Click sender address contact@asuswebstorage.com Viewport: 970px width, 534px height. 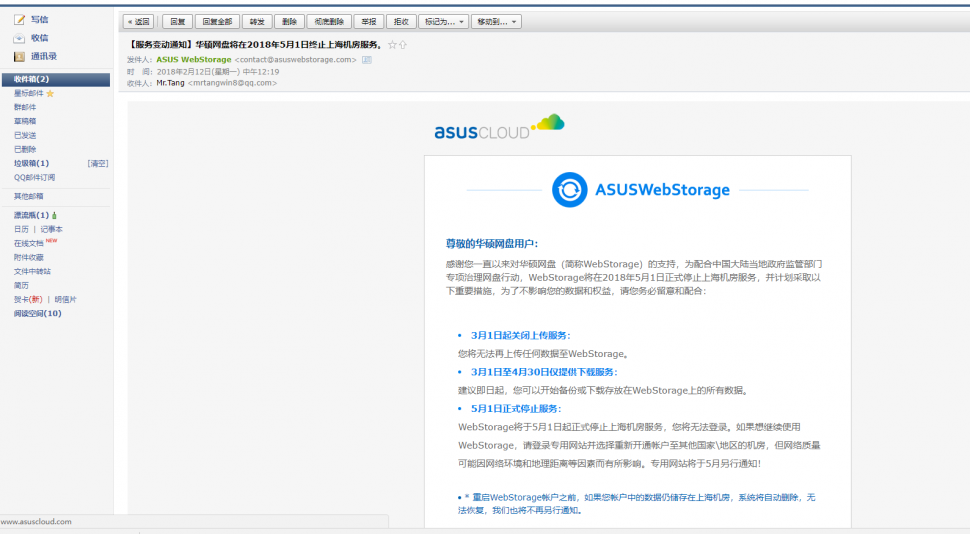pos(296,60)
